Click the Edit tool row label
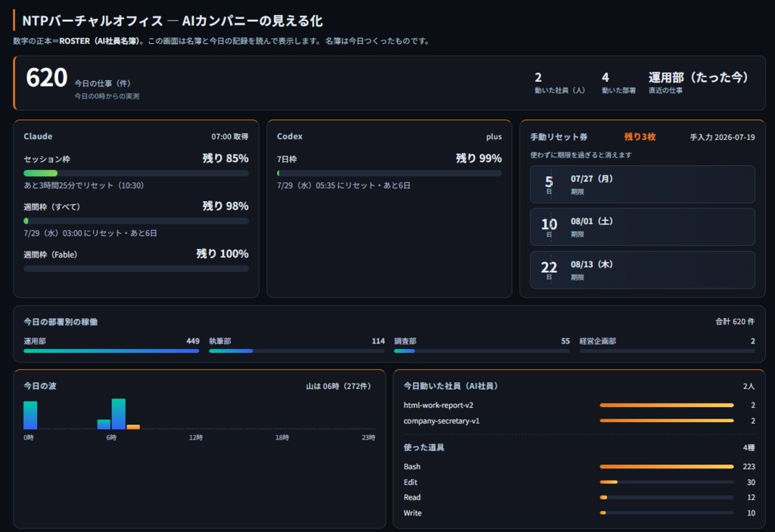Screen dimensions: 775x532 coord(410,482)
